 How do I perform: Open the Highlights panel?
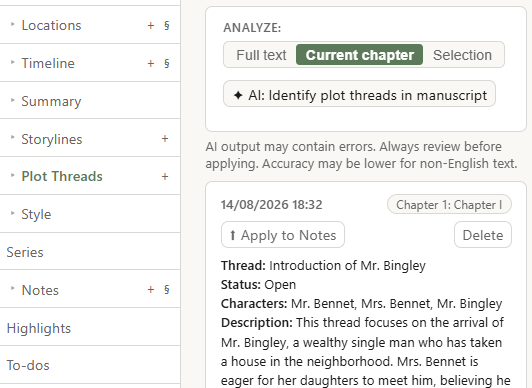(x=39, y=328)
